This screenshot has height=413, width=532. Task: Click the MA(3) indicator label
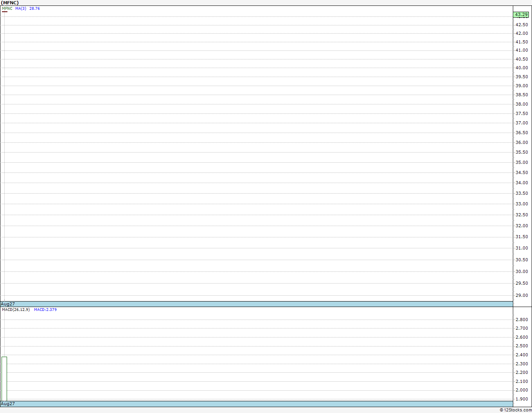pos(21,9)
